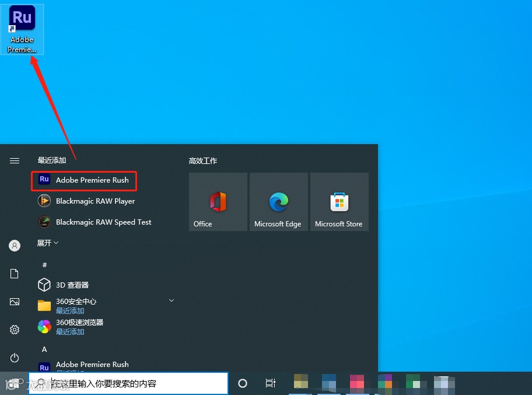This screenshot has width=532, height=395.
Task: Open the Microsoft Store tile
Action: click(x=339, y=202)
